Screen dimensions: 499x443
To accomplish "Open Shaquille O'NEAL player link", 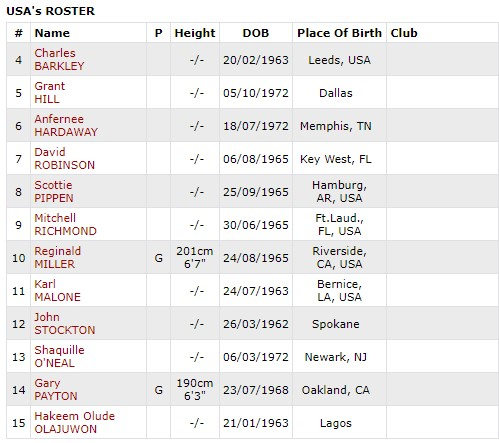I will click(59, 356).
